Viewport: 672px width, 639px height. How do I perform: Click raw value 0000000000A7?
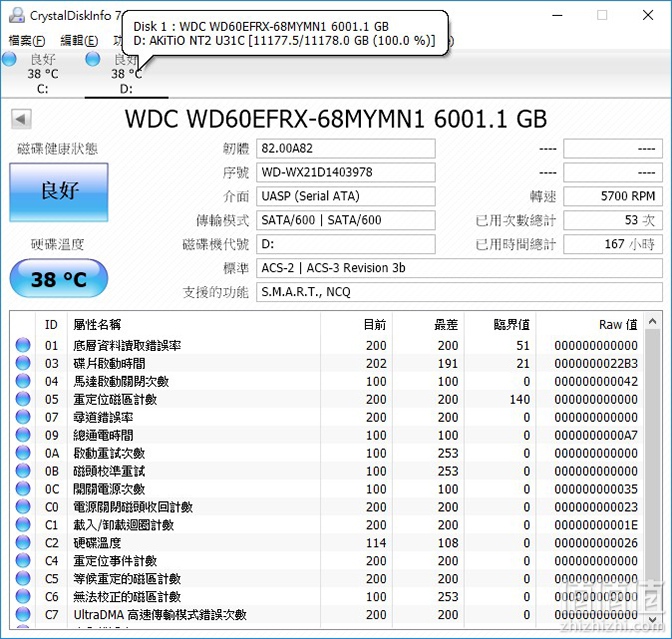click(596, 435)
